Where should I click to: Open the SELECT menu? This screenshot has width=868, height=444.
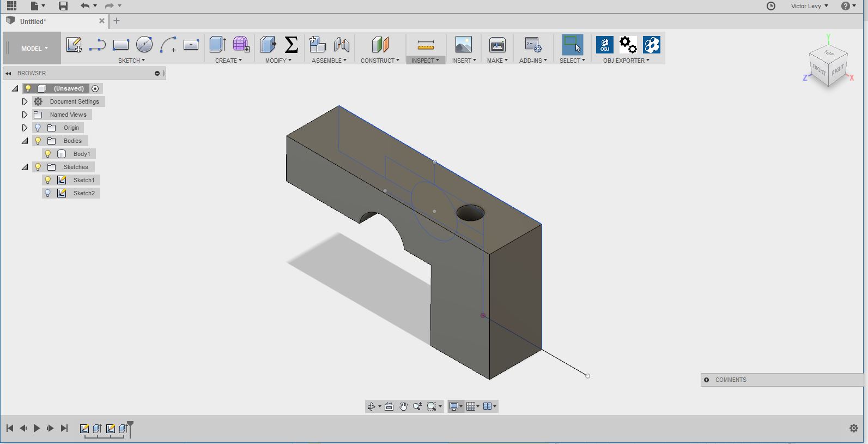(572, 61)
